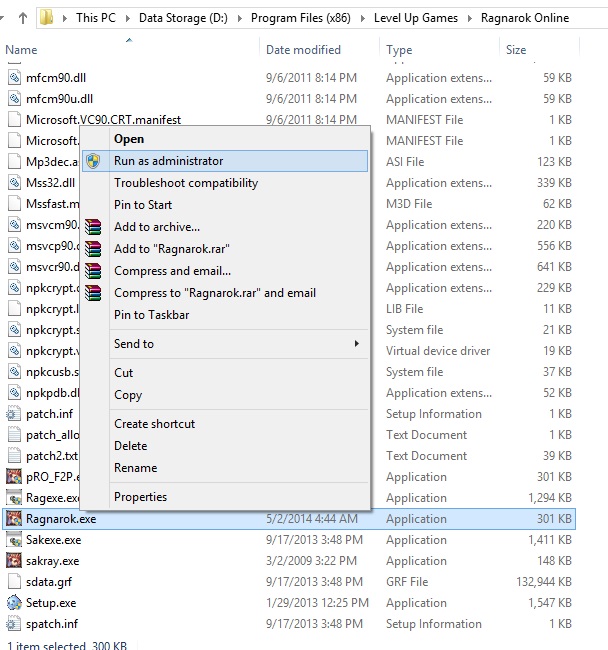Click the Sakexe.exe application icon
This screenshot has width=608, height=650.
point(14,540)
